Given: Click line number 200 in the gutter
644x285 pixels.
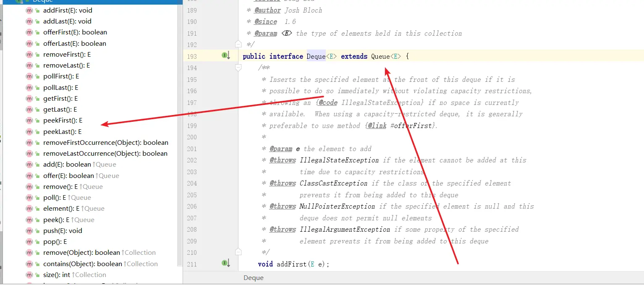Looking at the screenshot, I should click(x=192, y=137).
